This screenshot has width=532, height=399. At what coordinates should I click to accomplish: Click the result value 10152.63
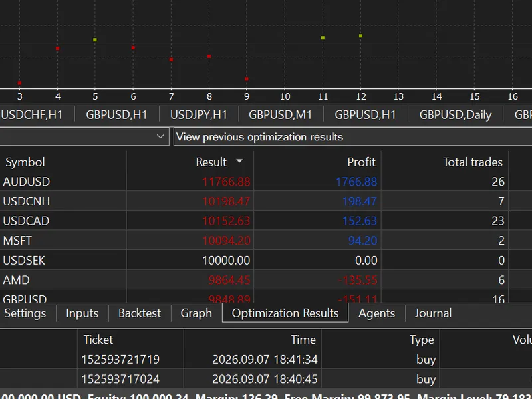[226, 221]
